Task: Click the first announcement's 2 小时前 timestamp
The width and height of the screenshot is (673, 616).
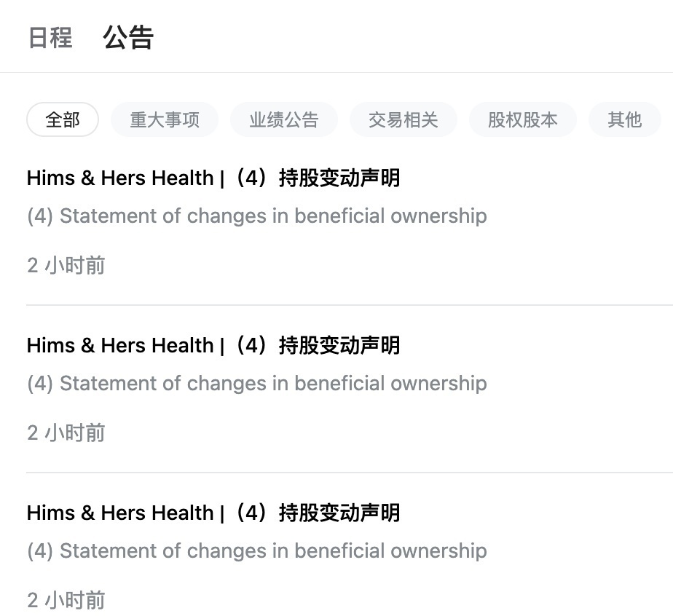Action: (x=66, y=266)
